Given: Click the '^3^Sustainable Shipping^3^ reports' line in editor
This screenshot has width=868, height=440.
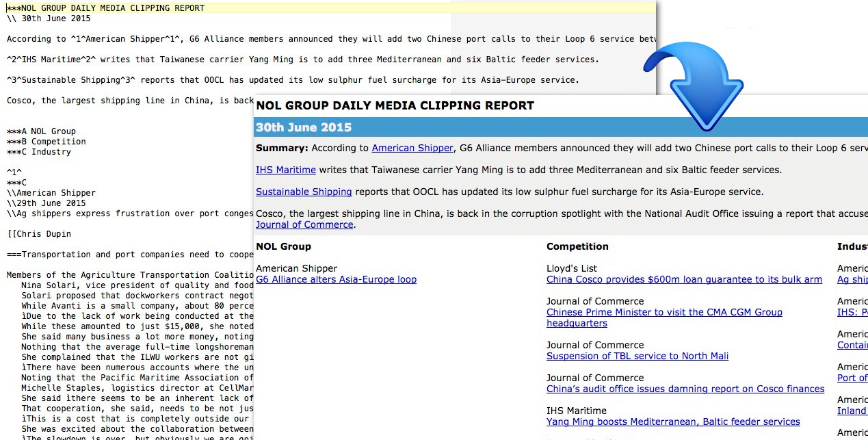Looking at the screenshot, I should [293, 80].
